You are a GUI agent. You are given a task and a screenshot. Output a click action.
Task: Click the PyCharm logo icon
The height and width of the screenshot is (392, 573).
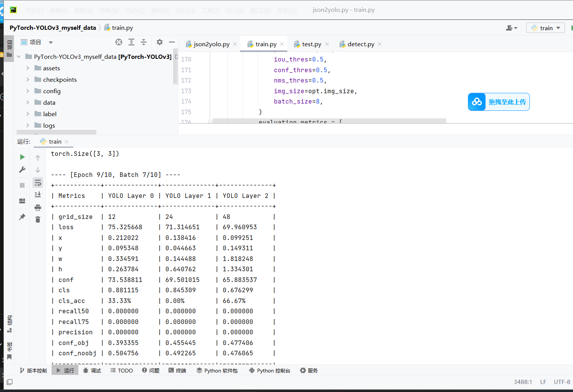coord(13,10)
